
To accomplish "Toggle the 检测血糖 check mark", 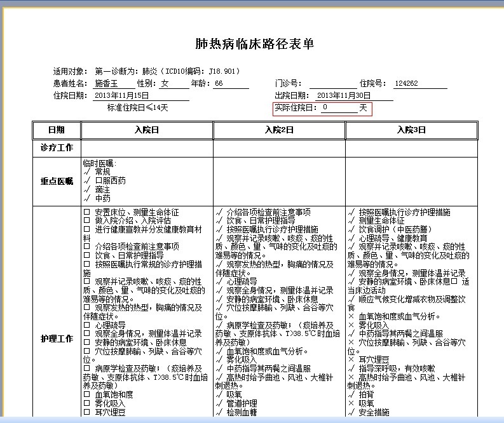I will pos(219,412).
